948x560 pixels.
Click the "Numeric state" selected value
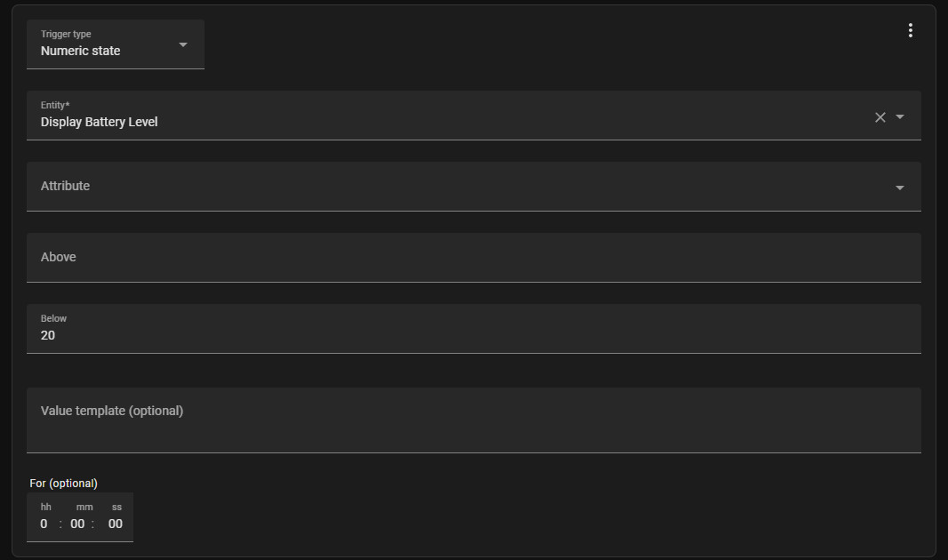click(x=80, y=51)
